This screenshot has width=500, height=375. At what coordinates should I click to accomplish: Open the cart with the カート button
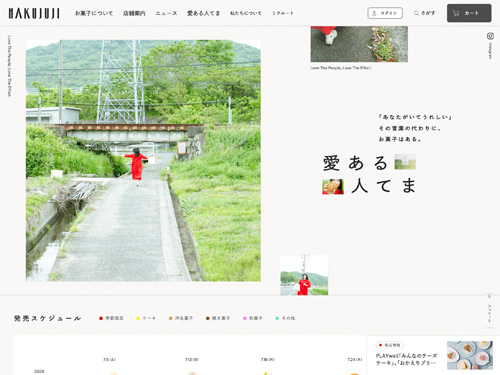(469, 13)
